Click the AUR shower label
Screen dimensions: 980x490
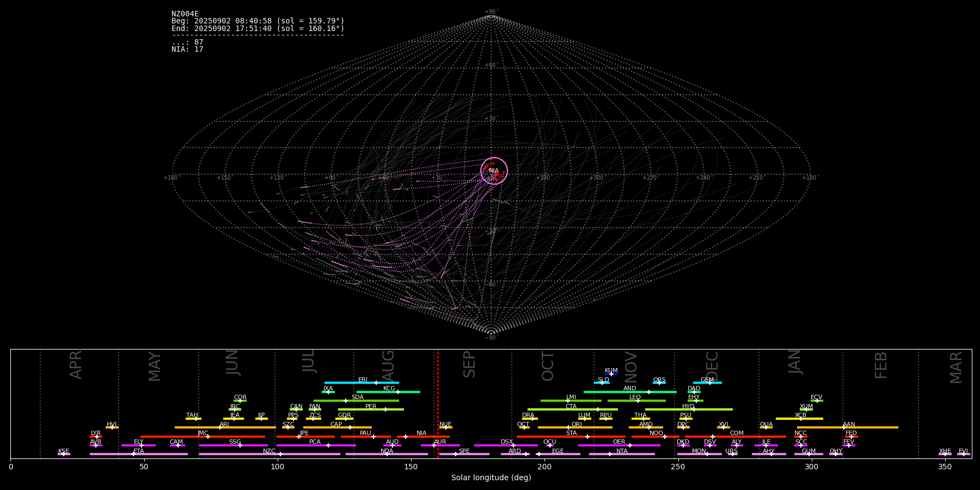440,442
